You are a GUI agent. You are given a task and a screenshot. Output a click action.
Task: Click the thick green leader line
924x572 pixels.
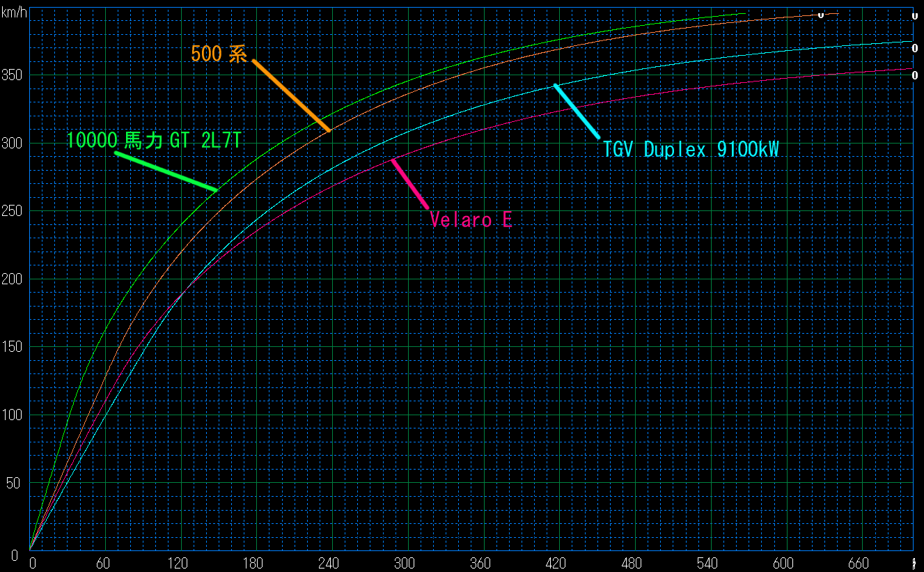[x=166, y=171]
